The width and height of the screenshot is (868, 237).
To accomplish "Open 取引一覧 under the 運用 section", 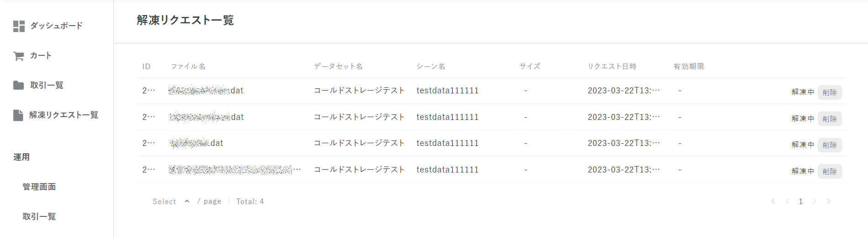I will pos(39,216).
